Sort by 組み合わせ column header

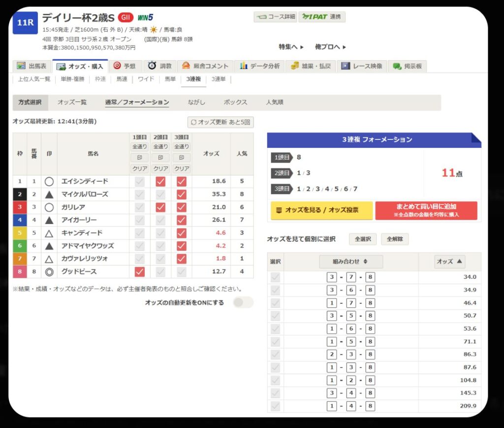[x=351, y=262]
